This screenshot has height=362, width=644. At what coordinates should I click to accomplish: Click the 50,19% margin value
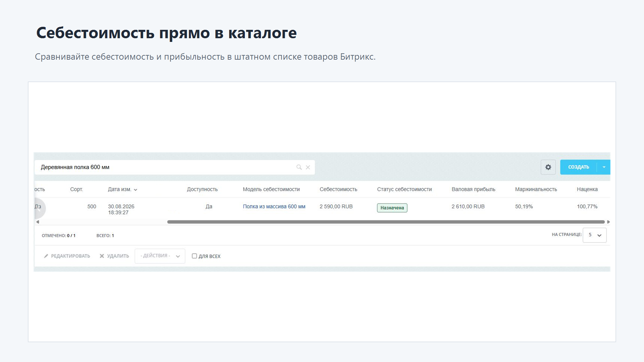524,206
